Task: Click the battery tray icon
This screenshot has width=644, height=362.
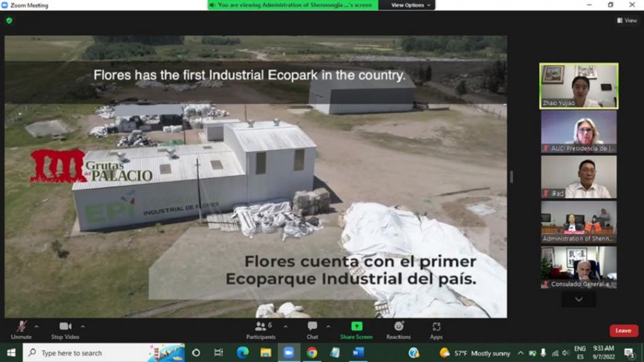Action: point(532,353)
